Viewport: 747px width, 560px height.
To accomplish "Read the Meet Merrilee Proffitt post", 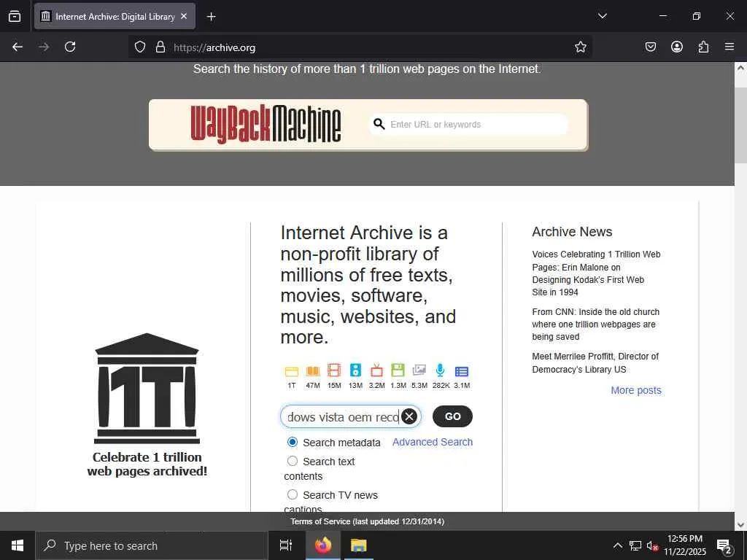I will click(595, 363).
